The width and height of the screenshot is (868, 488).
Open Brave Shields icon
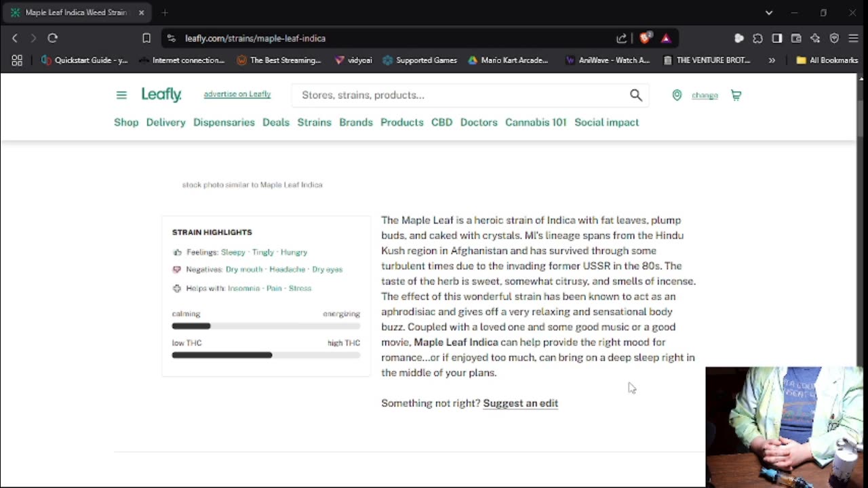click(645, 38)
